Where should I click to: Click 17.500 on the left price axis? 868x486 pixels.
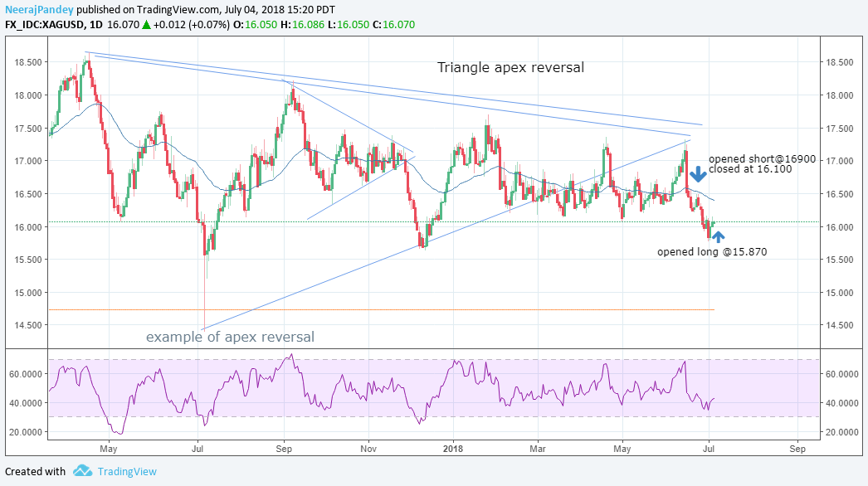(28, 129)
